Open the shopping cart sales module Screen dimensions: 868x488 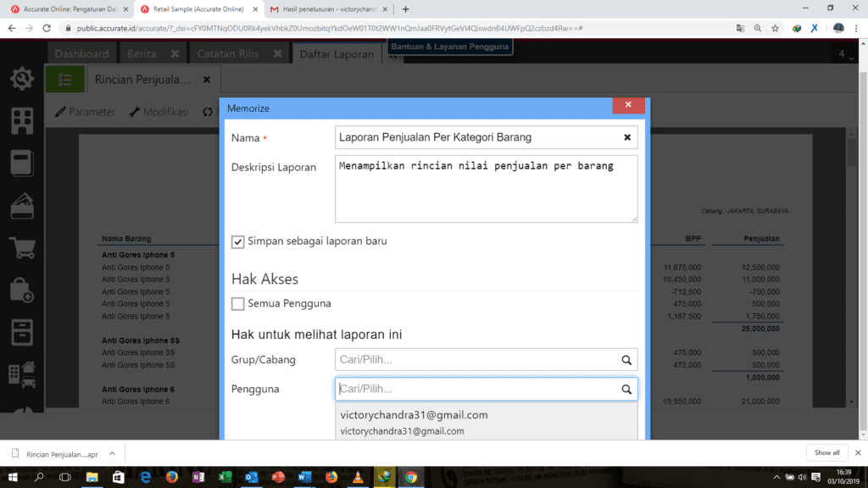22,248
